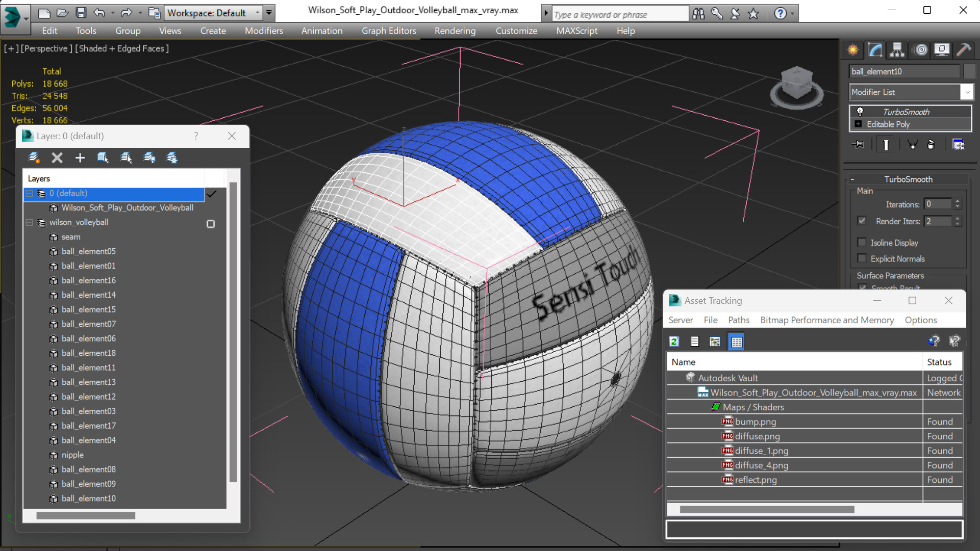Image resolution: width=980 pixels, height=551 pixels.
Task: Click Remove Modifier trash icon
Action: click(x=931, y=145)
